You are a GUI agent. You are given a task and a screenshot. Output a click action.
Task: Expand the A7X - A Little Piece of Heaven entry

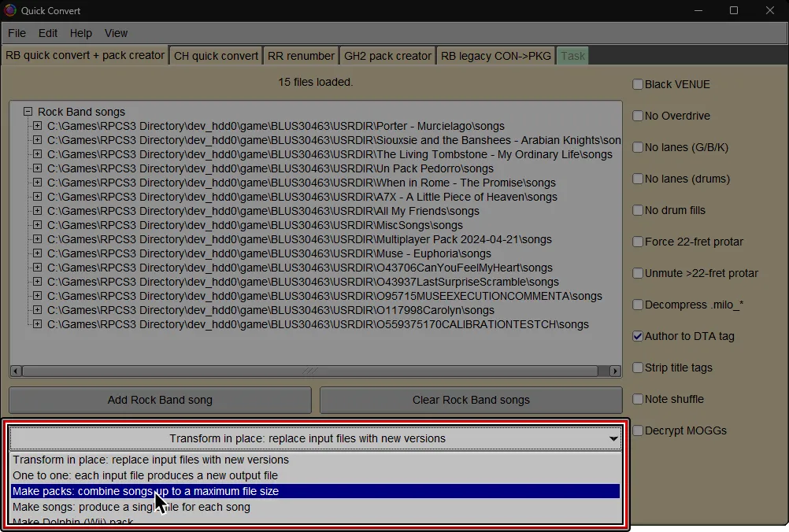37,197
